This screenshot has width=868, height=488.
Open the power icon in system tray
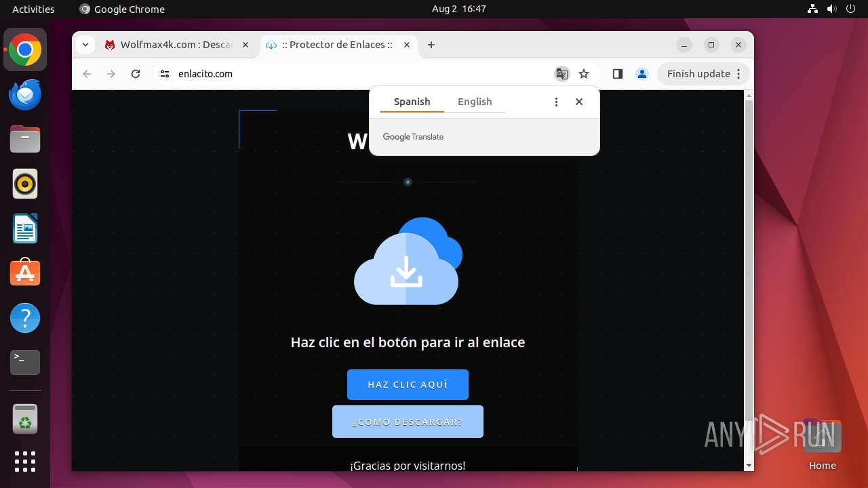point(851,9)
